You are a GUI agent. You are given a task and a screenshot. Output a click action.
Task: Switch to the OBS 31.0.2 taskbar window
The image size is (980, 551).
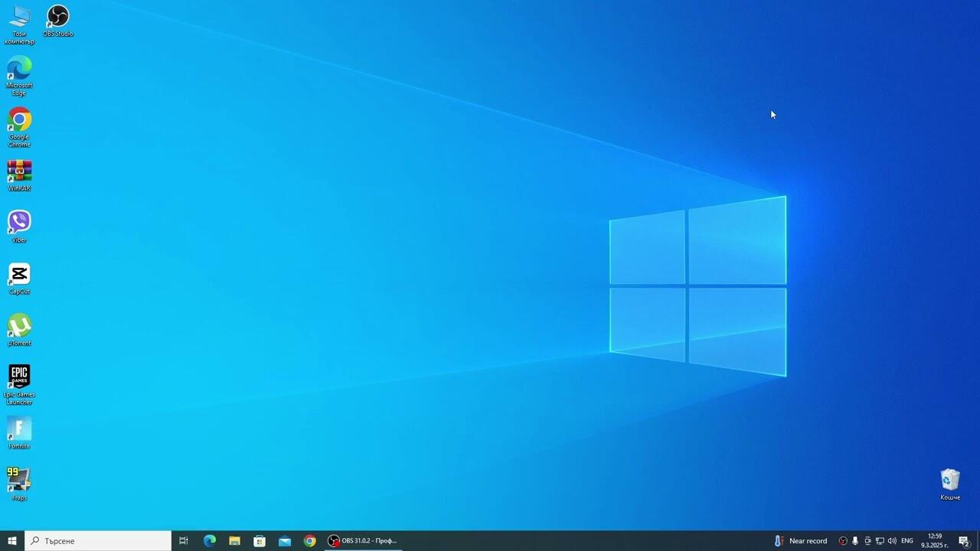(x=363, y=541)
